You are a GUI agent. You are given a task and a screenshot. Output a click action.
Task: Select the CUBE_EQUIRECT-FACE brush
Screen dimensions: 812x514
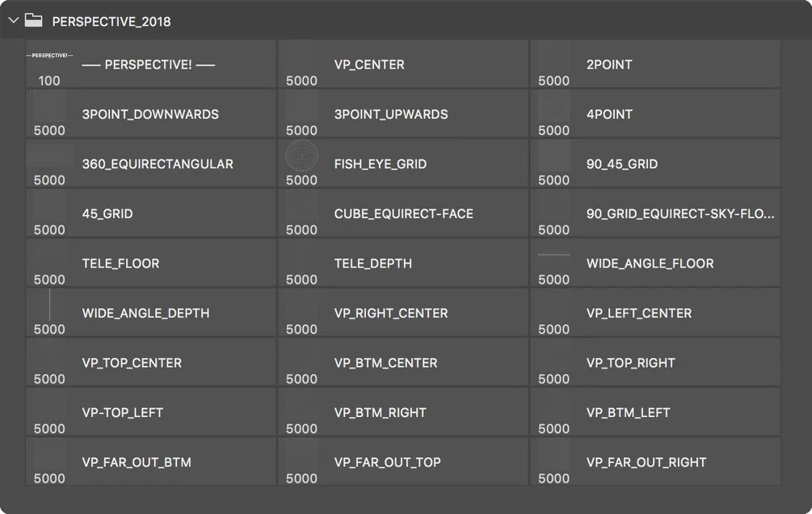403,213
